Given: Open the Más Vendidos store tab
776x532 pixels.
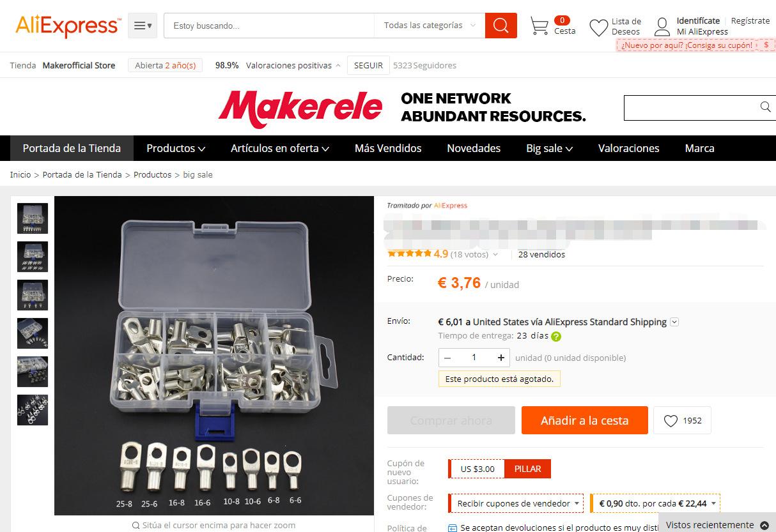Looking at the screenshot, I should (388, 148).
